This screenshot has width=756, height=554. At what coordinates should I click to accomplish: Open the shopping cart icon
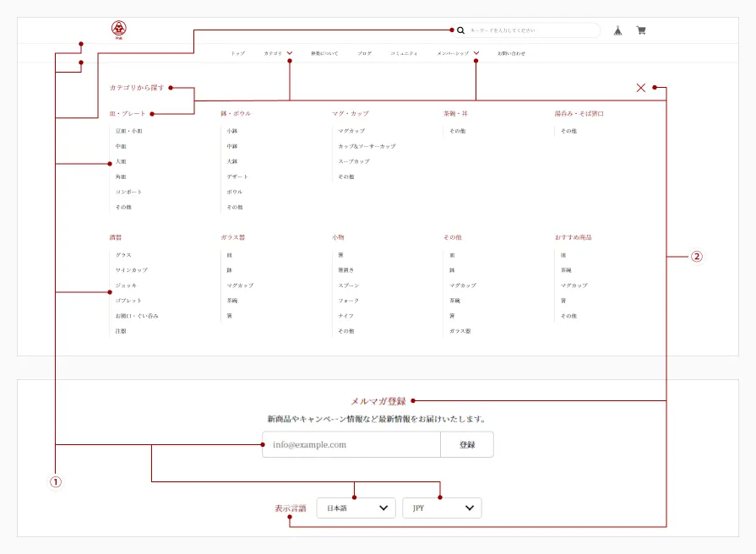(x=641, y=30)
